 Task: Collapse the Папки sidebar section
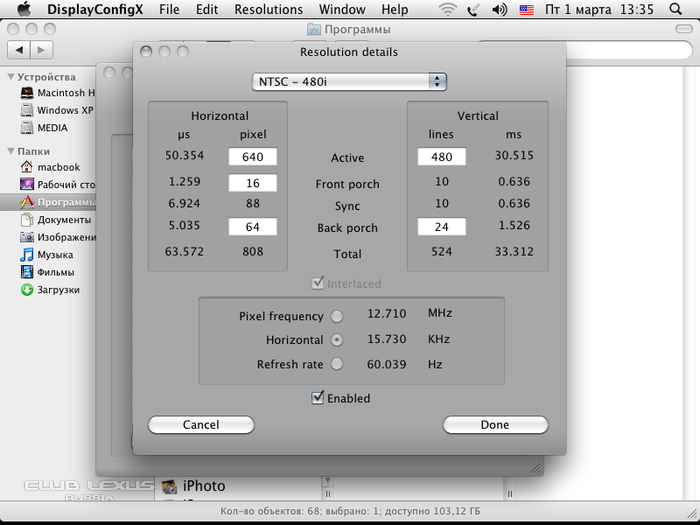click(x=11, y=151)
